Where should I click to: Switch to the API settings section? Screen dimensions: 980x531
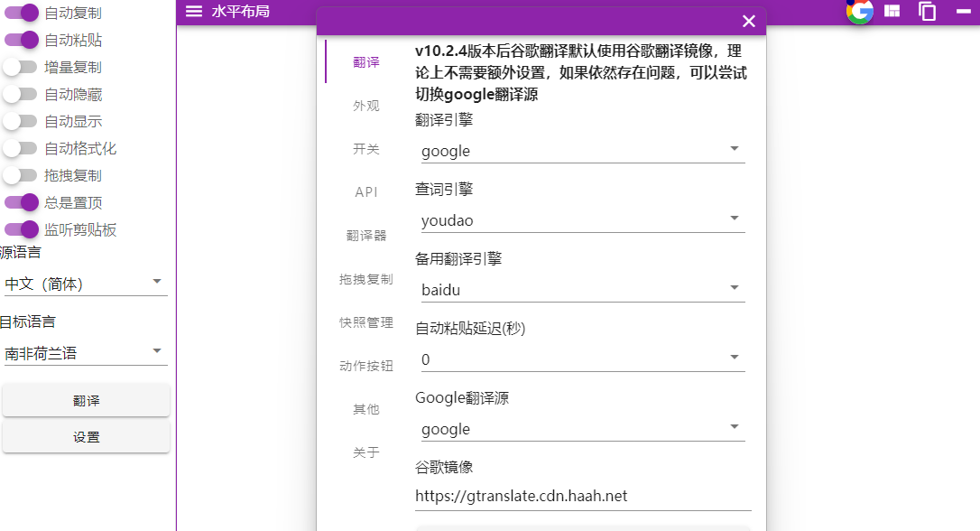(365, 191)
